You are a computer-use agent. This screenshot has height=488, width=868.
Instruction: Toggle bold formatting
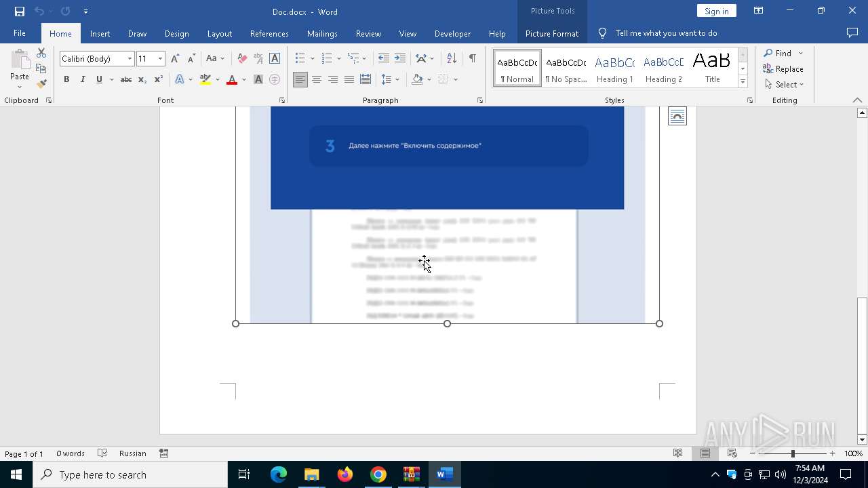66,79
